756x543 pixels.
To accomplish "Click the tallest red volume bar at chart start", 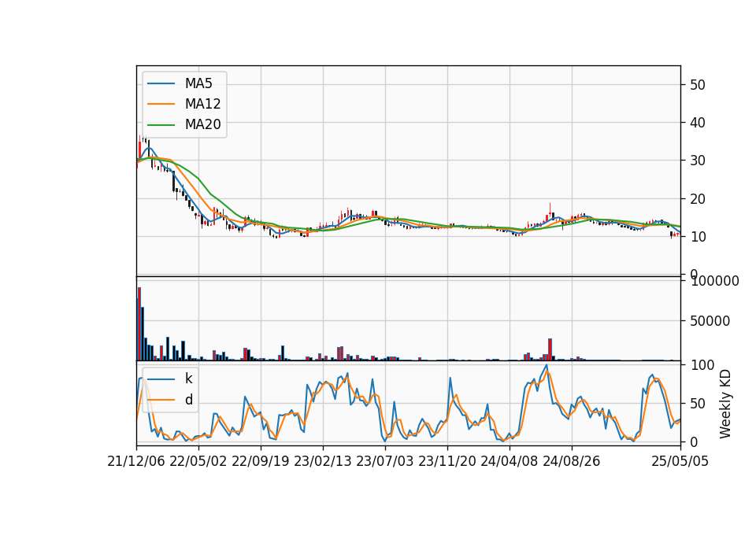I will click(x=139, y=323).
